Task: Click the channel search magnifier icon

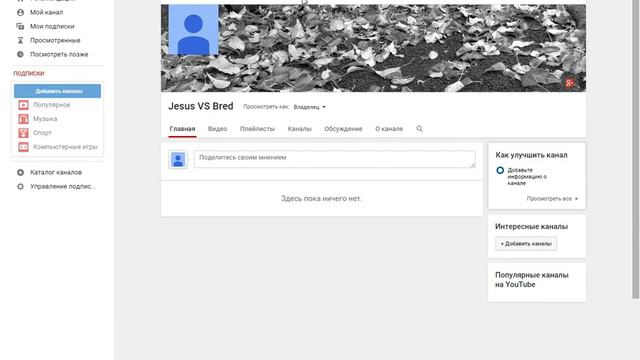Action: [x=419, y=129]
